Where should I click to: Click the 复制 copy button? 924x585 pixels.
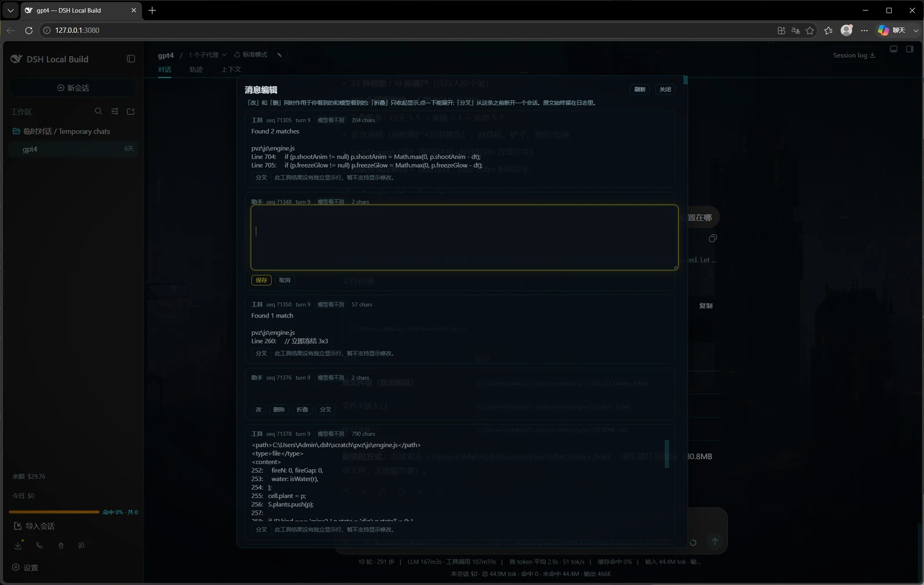706,306
